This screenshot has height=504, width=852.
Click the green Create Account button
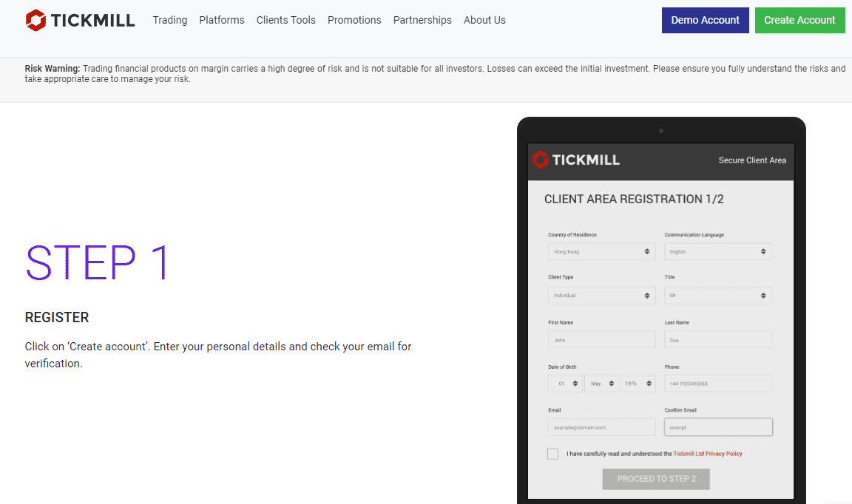(x=799, y=20)
